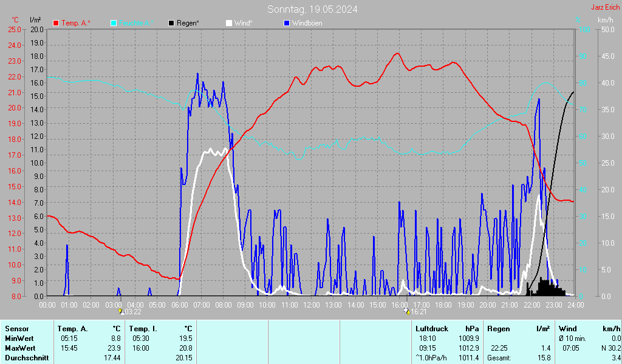Click the cyan humidity legend swatch
The height and width of the screenshot is (364, 622).
click(114, 23)
